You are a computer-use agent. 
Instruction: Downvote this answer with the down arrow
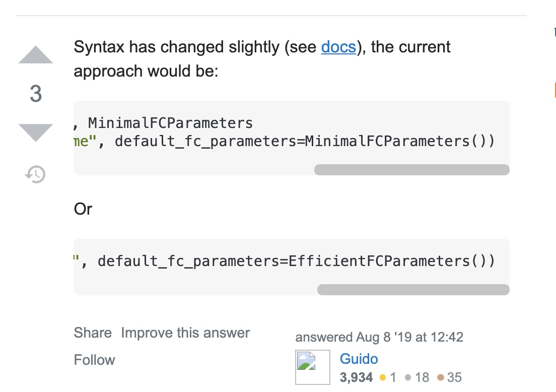click(x=36, y=133)
